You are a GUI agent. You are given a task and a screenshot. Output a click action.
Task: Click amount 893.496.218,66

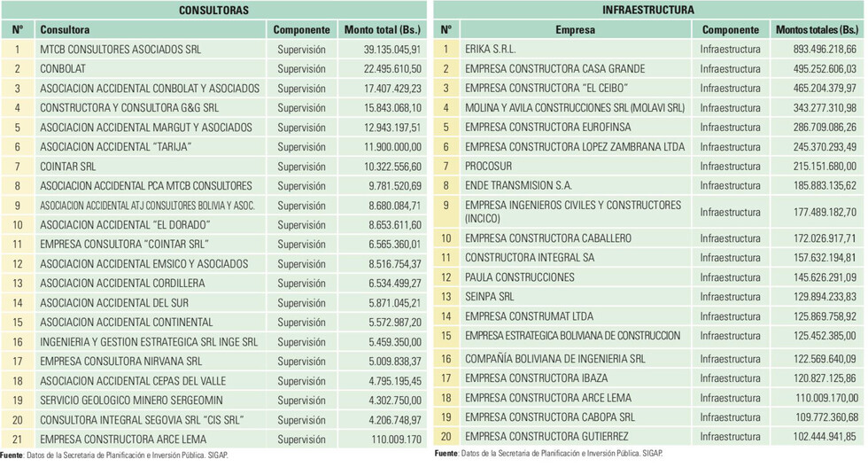[825, 50]
